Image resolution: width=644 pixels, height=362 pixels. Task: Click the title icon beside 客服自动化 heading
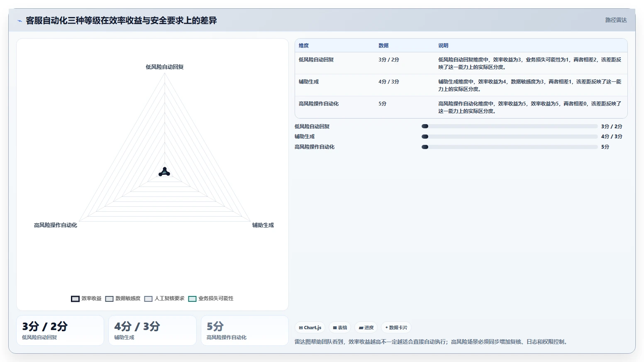20,21
